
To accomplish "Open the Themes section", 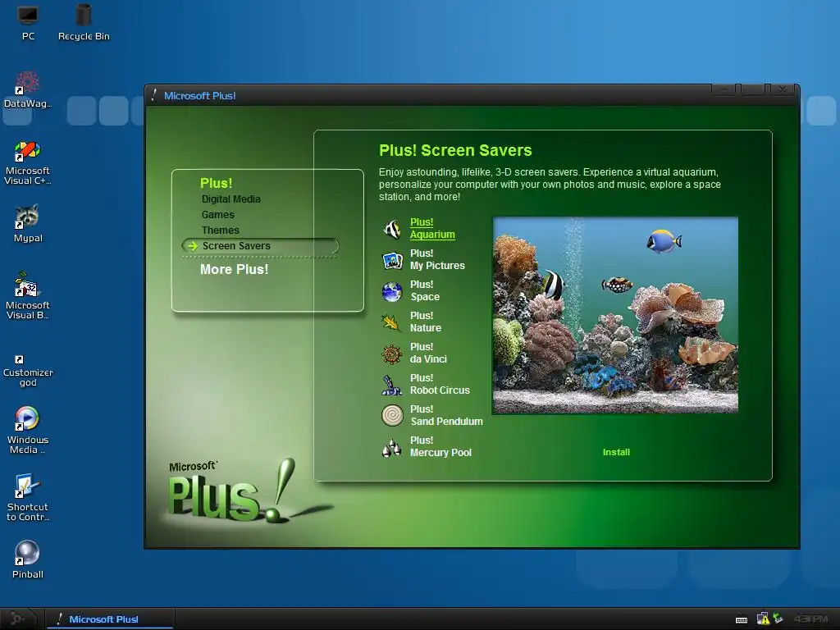I will 220,230.
